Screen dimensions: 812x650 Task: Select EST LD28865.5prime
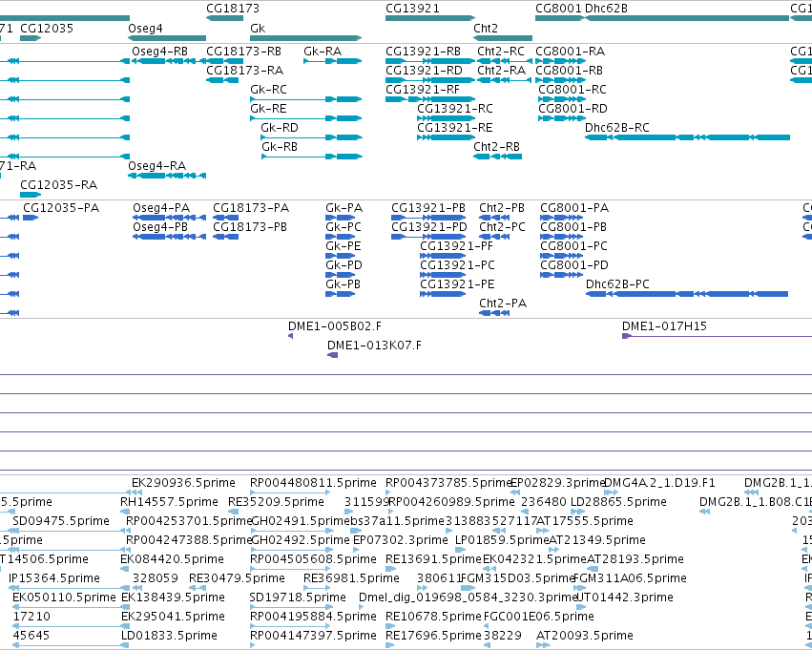[577, 512]
